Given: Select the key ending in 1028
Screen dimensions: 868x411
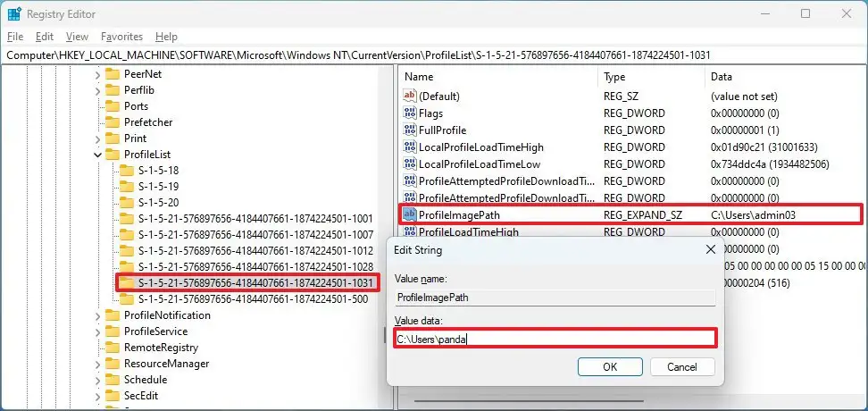Looking at the screenshot, I should 255,267.
